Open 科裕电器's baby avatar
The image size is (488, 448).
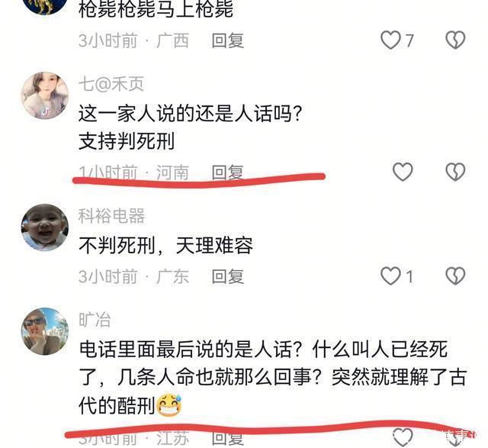click(45, 227)
